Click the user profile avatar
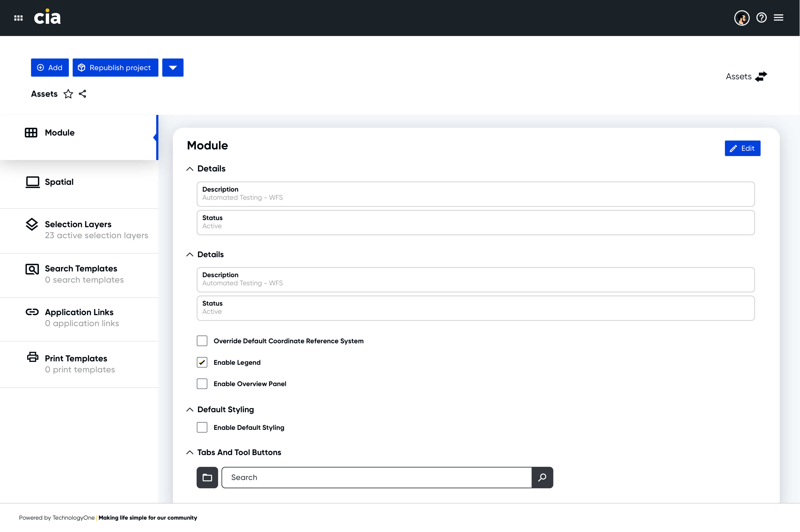Screen dimensions: 800x532 742,18
